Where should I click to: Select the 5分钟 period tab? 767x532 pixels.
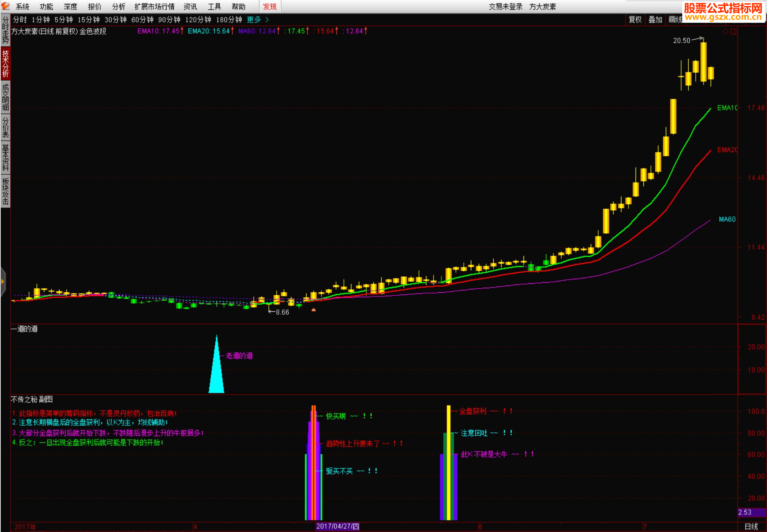63,19
